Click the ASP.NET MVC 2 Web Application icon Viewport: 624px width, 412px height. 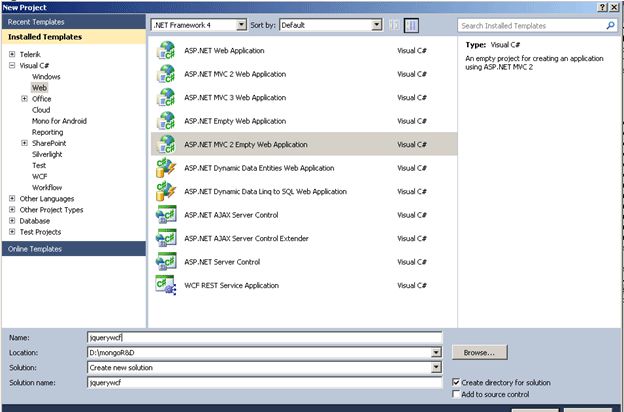(166, 74)
